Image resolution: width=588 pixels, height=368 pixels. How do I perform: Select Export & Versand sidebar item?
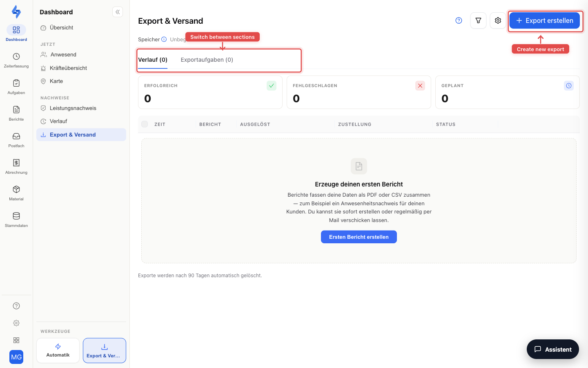click(81, 135)
